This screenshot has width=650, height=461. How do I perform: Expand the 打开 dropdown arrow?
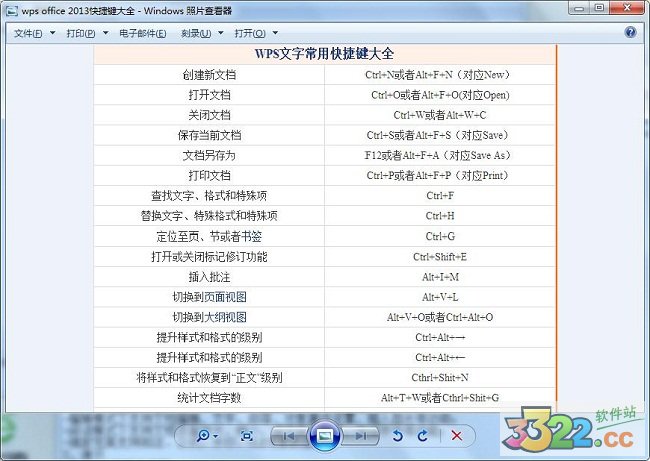coord(275,33)
